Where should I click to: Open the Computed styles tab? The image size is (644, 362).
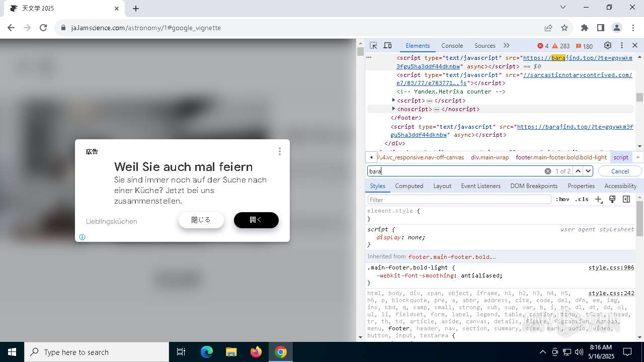tap(409, 186)
